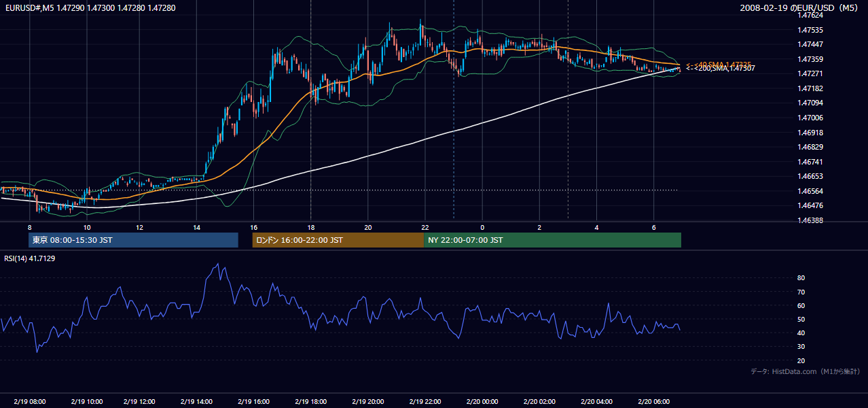
Task: Click the 1.47182 price axis value
Action: 810,88
